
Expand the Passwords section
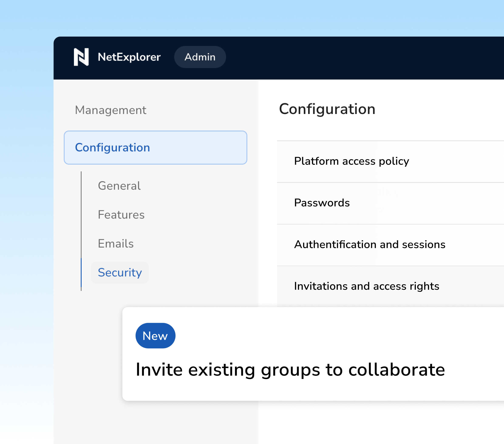coord(322,203)
